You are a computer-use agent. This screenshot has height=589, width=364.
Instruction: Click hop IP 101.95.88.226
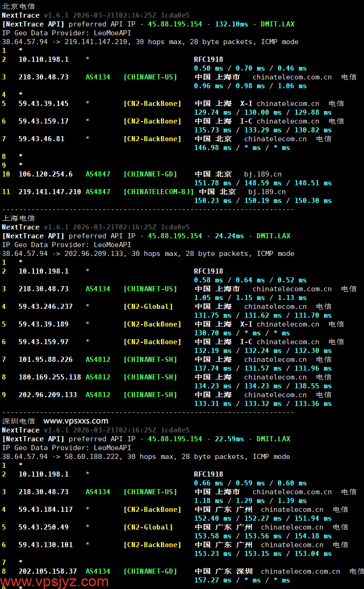[45, 360]
